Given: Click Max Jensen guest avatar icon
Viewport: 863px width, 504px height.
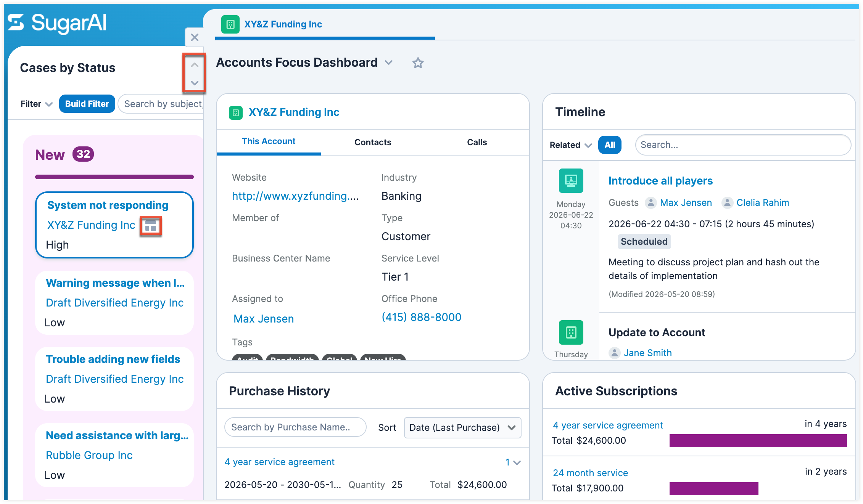Looking at the screenshot, I should click(x=651, y=203).
